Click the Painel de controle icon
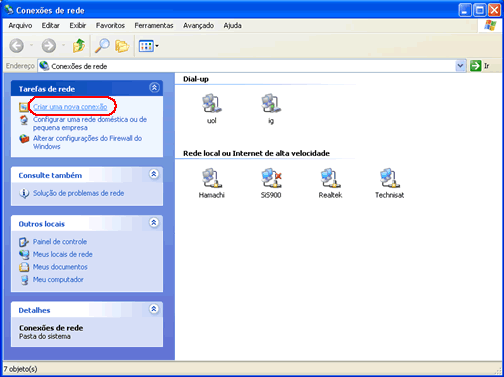 pyautogui.click(x=24, y=242)
